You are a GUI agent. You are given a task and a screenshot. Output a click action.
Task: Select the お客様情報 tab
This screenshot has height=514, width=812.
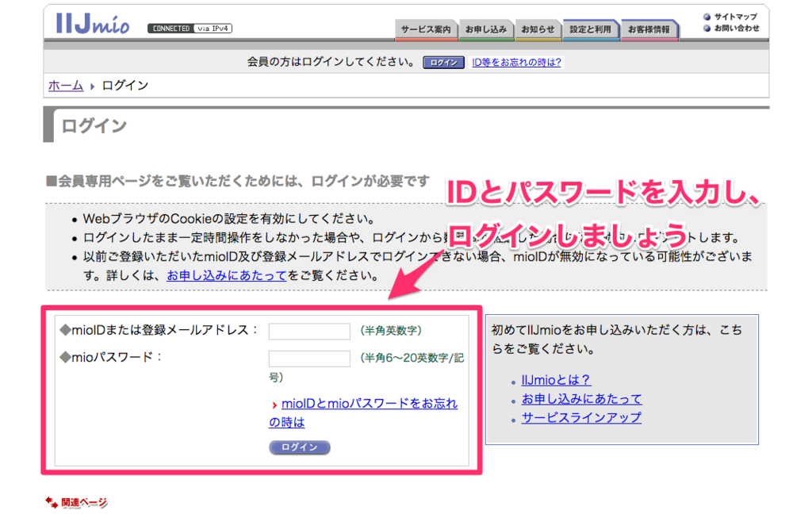pos(649,30)
